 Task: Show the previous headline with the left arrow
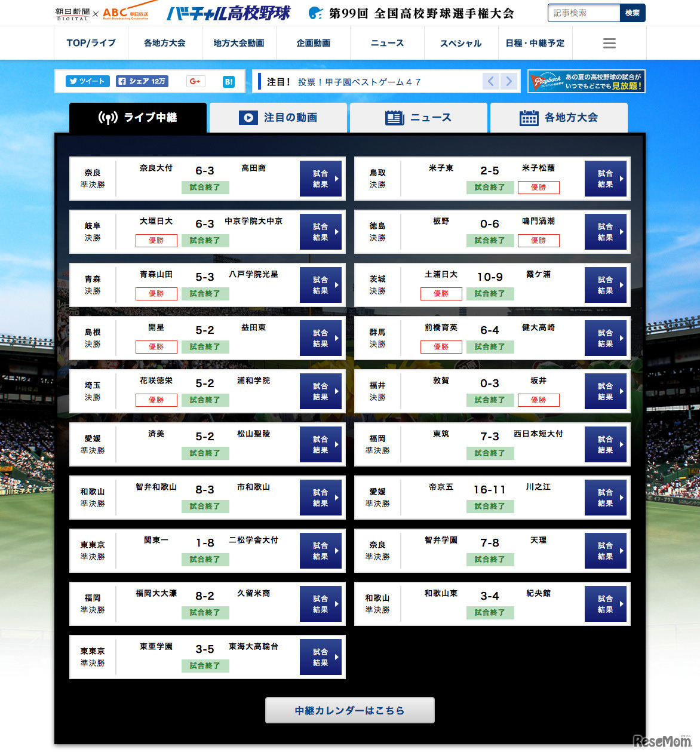click(x=491, y=81)
